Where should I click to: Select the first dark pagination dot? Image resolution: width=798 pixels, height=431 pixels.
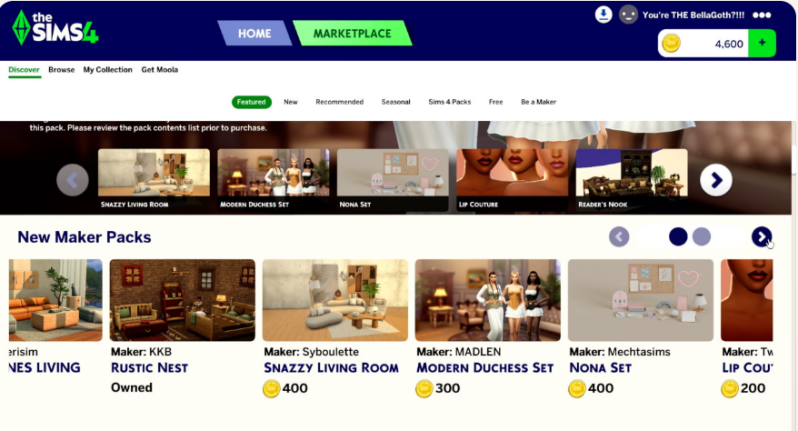click(678, 237)
